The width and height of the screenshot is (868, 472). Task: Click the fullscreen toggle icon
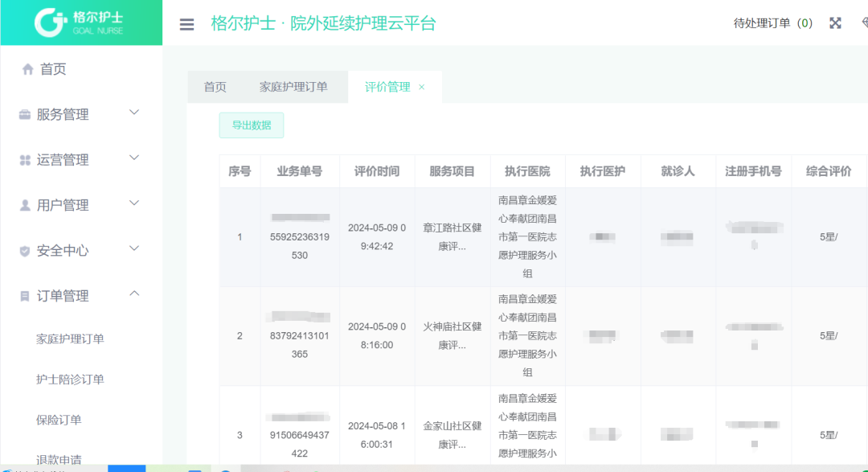pos(835,23)
